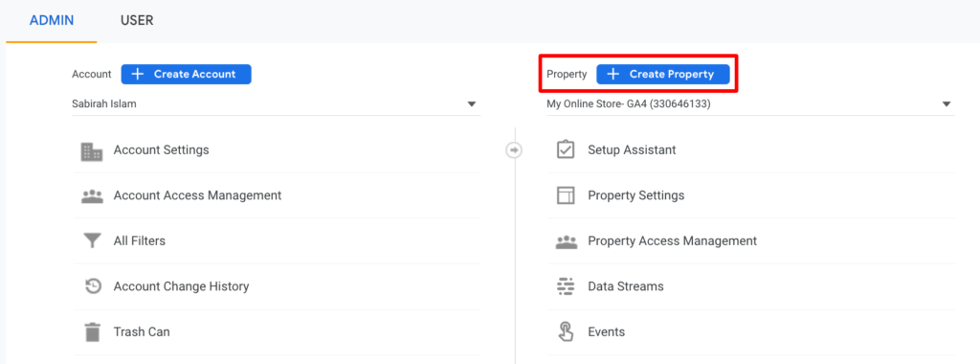
Task: Click the Data Streams icon
Action: (x=566, y=286)
